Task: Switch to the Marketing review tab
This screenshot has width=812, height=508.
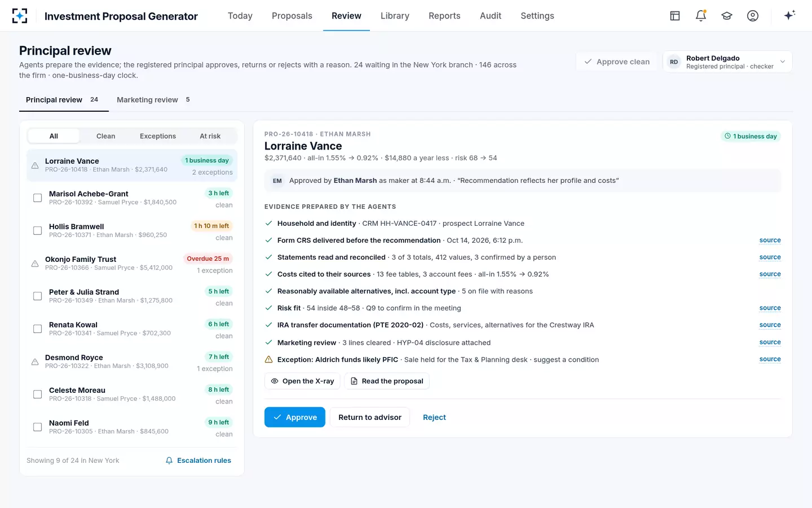Action: tap(153, 100)
